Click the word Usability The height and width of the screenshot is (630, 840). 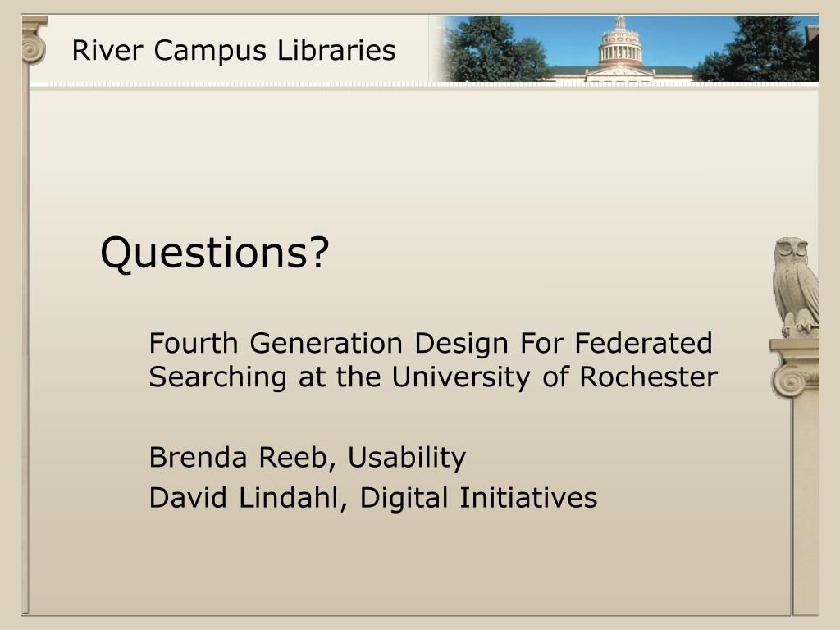click(x=407, y=458)
